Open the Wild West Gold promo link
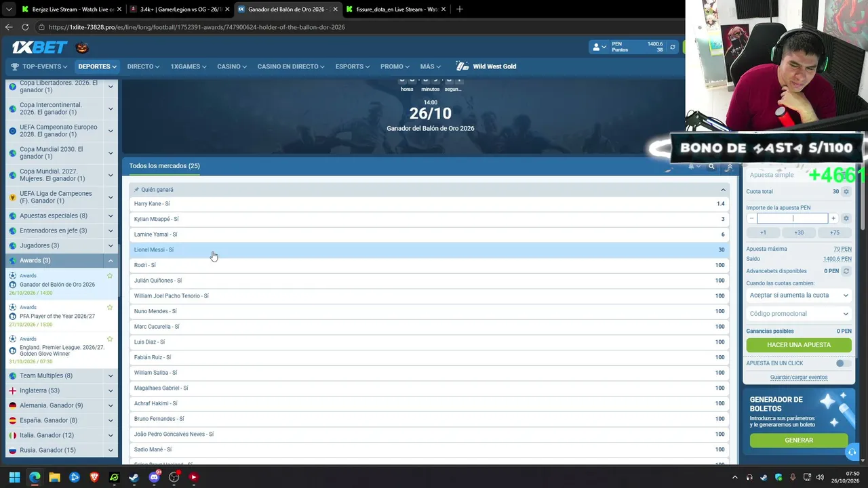Viewport: 868px width, 488px height. pyautogui.click(x=487, y=66)
